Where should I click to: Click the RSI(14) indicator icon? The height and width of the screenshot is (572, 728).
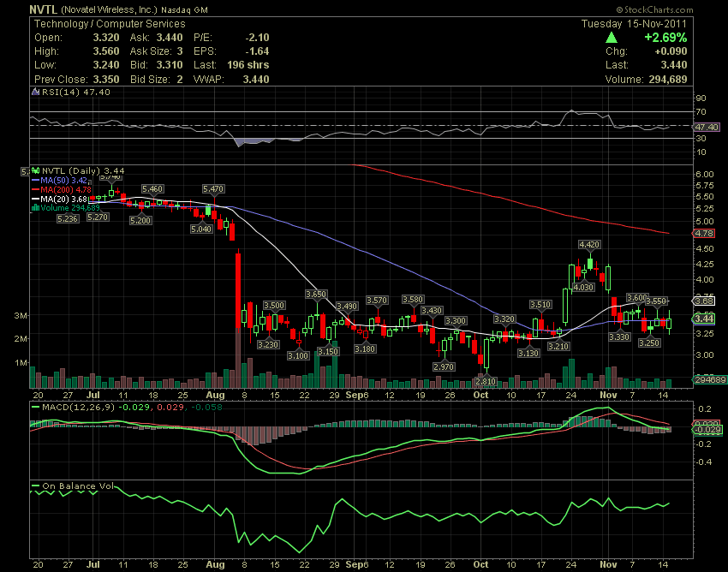[36, 92]
